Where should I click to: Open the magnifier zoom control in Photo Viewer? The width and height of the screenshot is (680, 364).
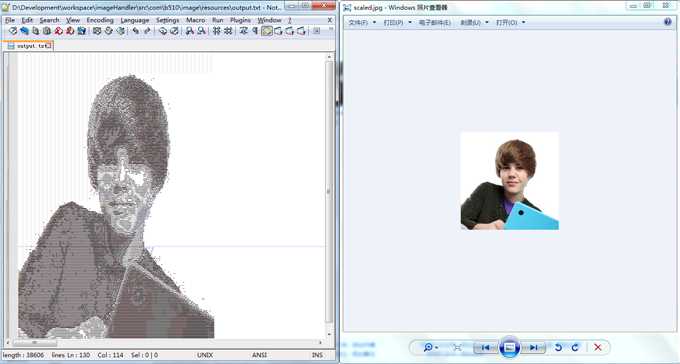(431, 348)
